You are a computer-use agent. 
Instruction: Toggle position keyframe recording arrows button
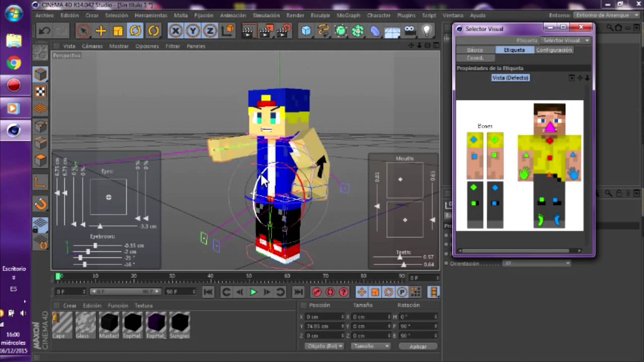point(361,292)
